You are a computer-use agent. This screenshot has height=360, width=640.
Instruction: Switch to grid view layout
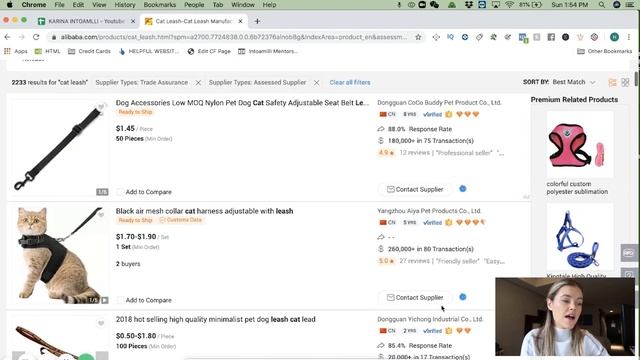(x=625, y=82)
